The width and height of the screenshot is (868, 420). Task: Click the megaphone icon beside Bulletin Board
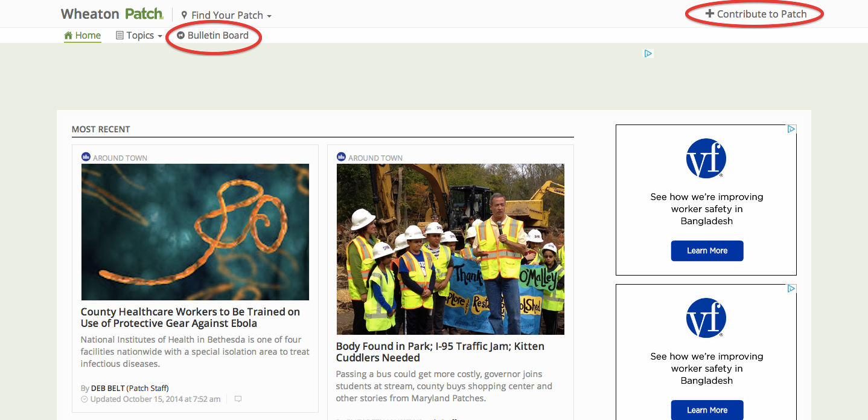tap(180, 35)
